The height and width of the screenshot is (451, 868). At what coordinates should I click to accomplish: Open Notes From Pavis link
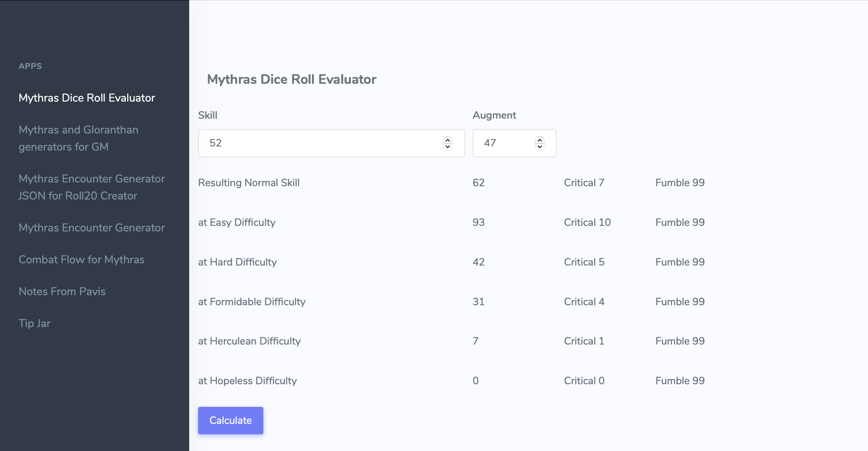62,292
